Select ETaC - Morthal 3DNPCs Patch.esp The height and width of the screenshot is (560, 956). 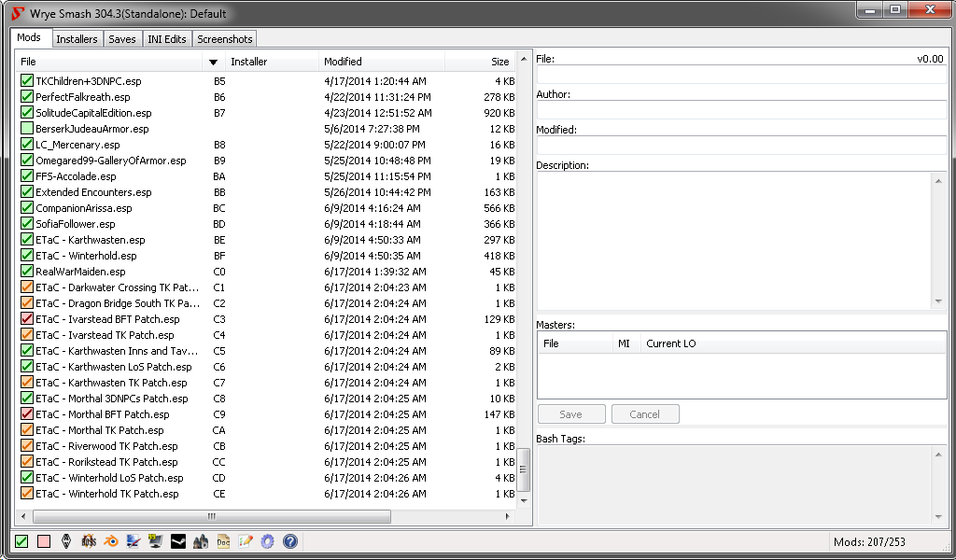tap(267, 398)
